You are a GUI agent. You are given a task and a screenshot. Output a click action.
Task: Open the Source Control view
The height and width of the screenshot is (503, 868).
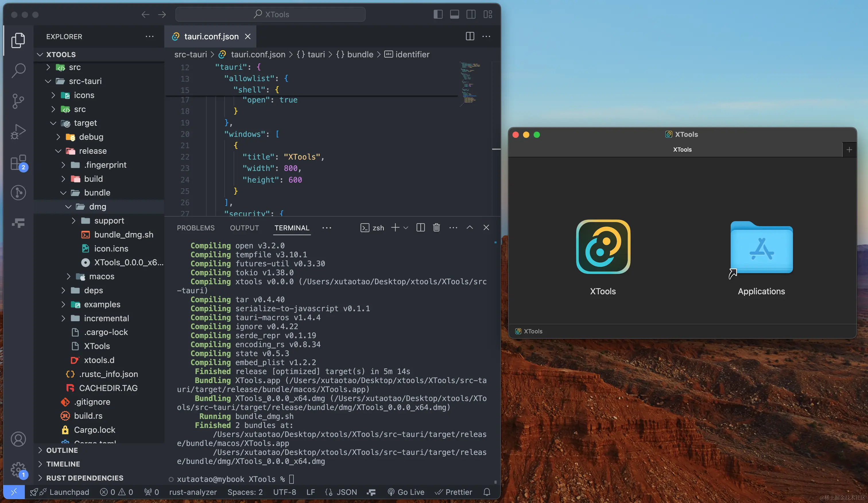click(x=18, y=100)
